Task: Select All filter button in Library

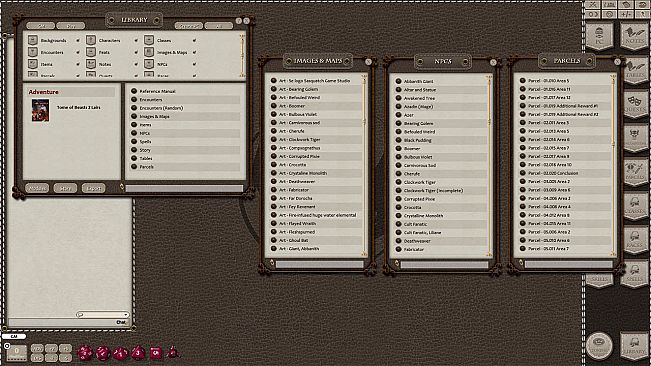Action: coord(219,26)
